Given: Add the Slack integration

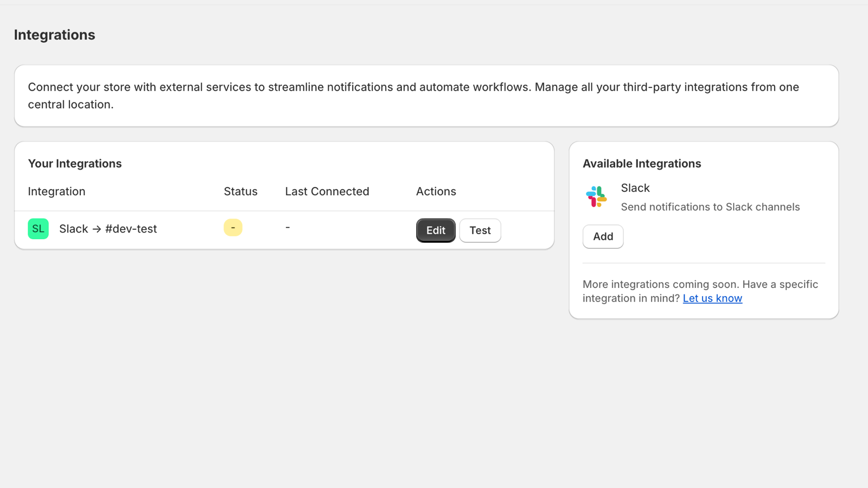Looking at the screenshot, I should 603,236.
